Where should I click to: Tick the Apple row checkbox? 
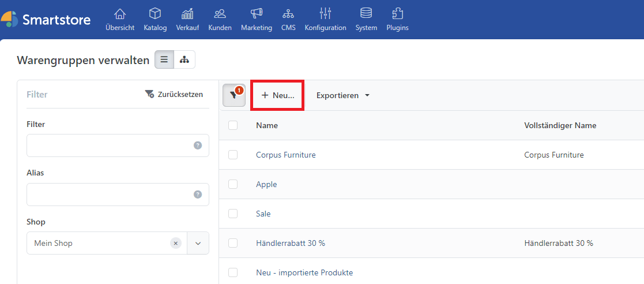233,184
